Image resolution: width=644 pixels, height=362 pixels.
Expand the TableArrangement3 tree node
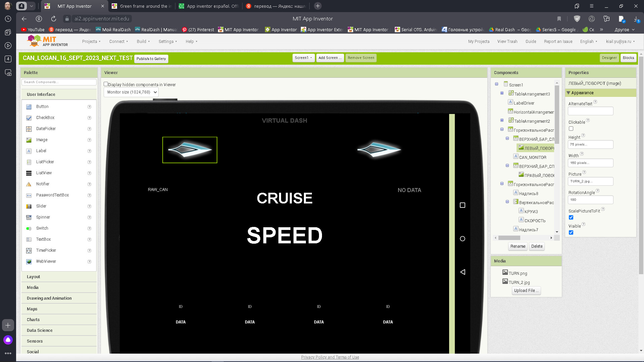point(502,93)
